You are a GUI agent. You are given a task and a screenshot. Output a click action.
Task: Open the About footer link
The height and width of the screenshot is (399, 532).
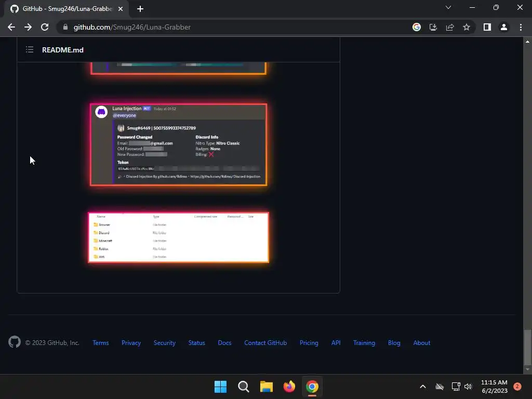tap(422, 343)
